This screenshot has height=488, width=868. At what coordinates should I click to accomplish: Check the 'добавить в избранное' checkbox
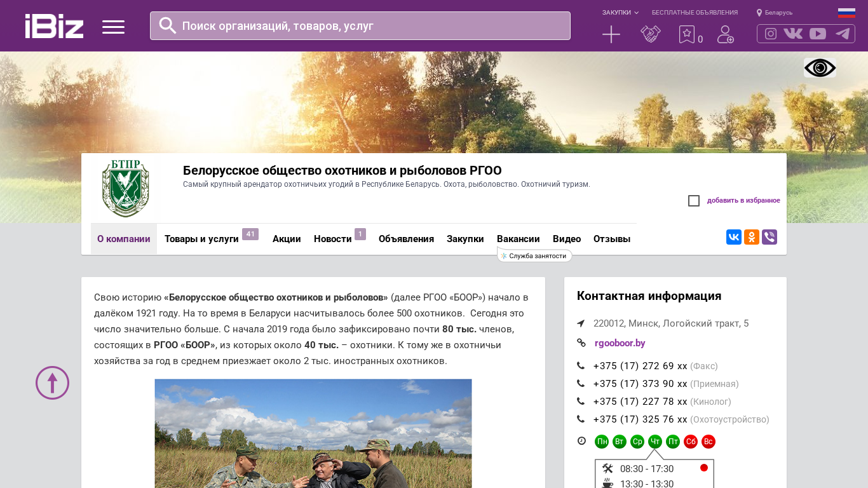(x=694, y=201)
